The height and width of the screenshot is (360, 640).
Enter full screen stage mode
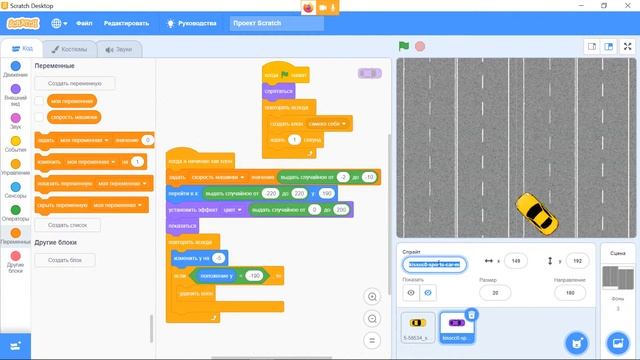(x=627, y=47)
